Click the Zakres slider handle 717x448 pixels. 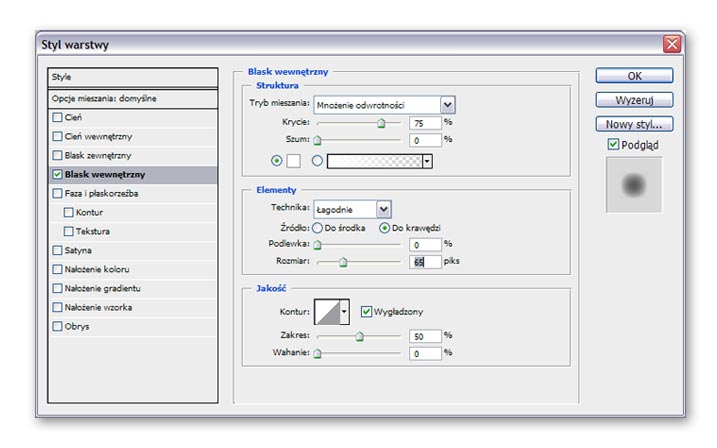pyautogui.click(x=359, y=336)
